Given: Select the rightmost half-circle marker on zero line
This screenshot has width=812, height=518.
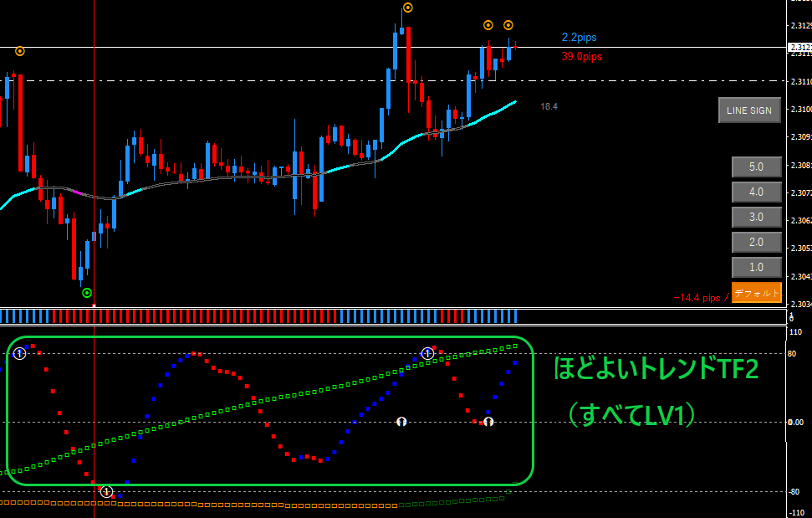Looking at the screenshot, I should (x=488, y=422).
